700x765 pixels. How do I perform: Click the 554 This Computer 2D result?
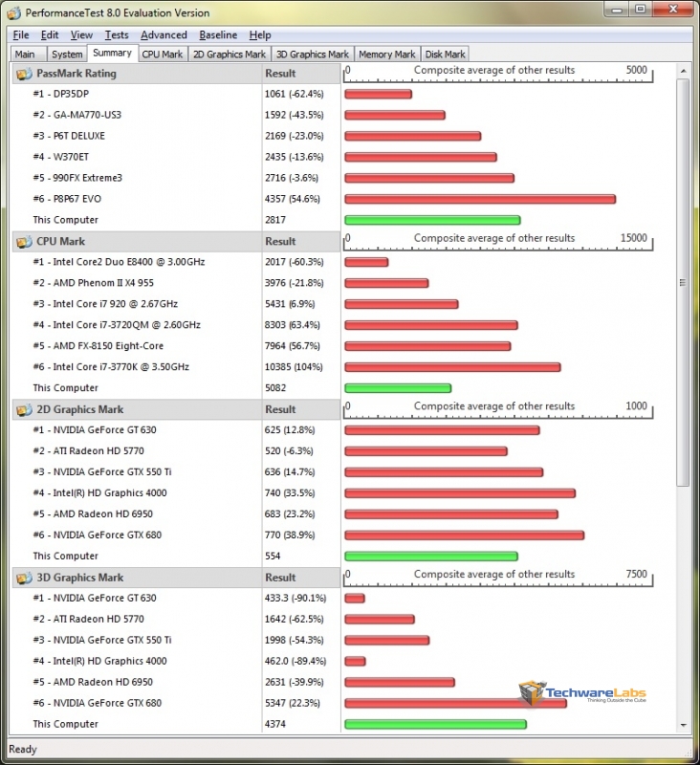(273, 557)
